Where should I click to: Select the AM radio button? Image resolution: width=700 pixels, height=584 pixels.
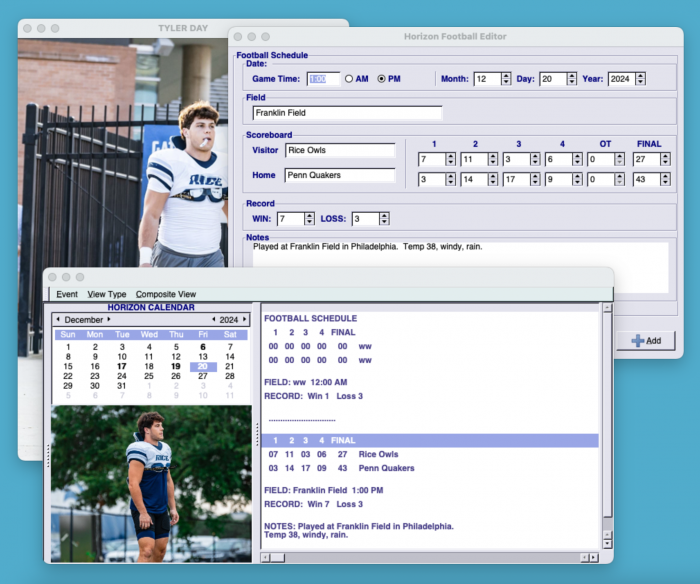tap(349, 79)
